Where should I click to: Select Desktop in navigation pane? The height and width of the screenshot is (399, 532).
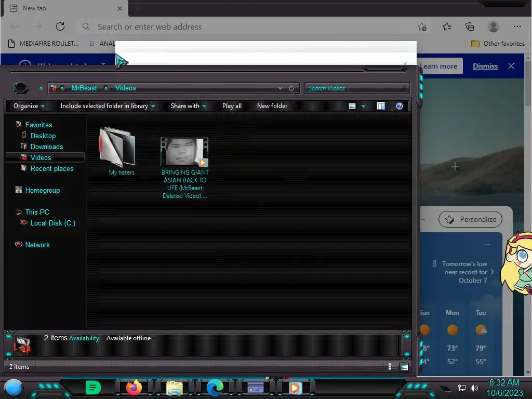(43, 136)
